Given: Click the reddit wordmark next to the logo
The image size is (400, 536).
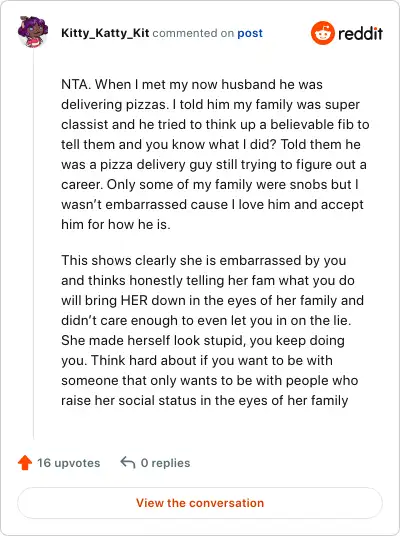Looking at the screenshot, I should click(x=360, y=34).
